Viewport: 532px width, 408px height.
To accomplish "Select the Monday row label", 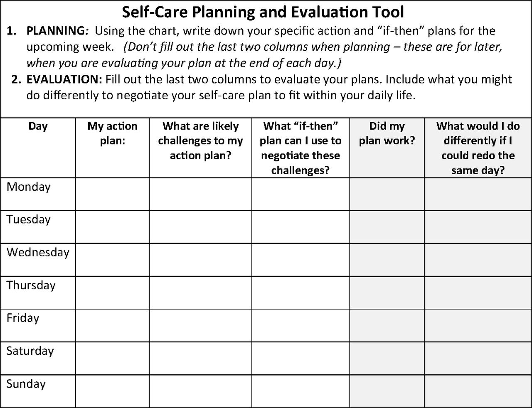I will (x=28, y=187).
